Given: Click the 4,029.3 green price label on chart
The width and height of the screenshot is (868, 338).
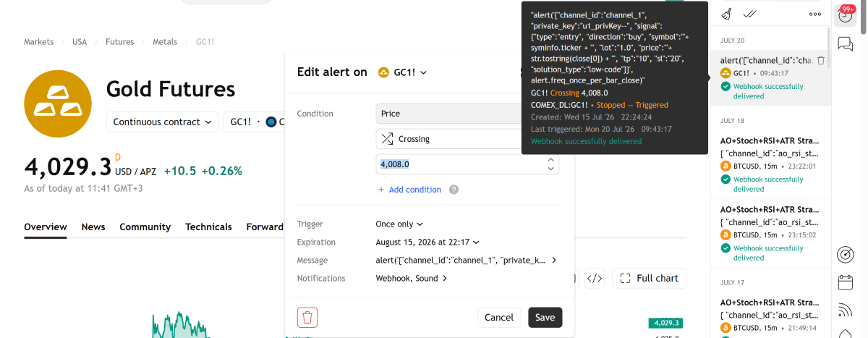Looking at the screenshot, I should coord(665,323).
